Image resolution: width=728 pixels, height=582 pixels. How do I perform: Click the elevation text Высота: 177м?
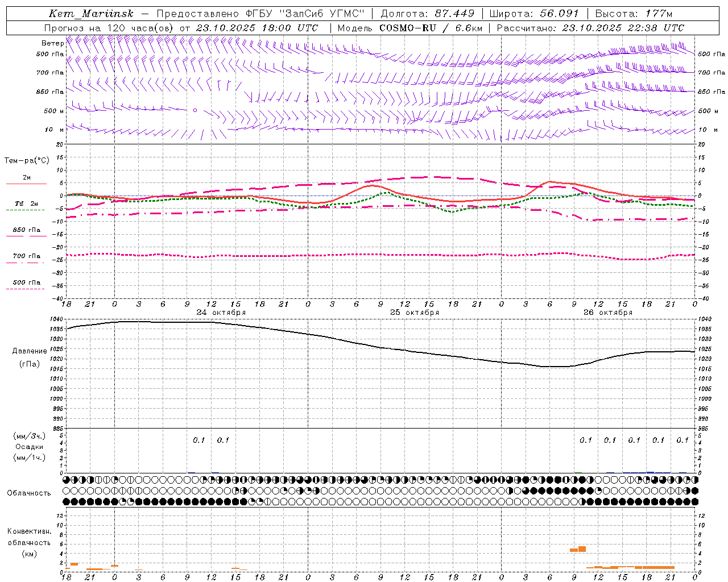point(634,14)
